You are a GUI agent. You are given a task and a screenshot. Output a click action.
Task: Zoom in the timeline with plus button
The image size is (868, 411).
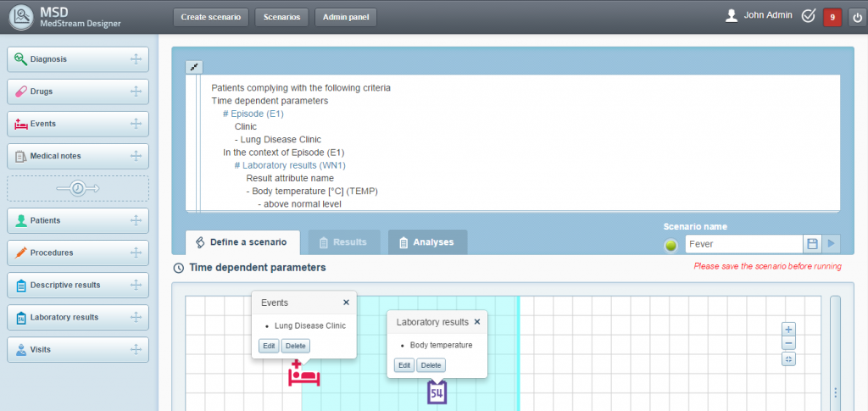(x=788, y=329)
